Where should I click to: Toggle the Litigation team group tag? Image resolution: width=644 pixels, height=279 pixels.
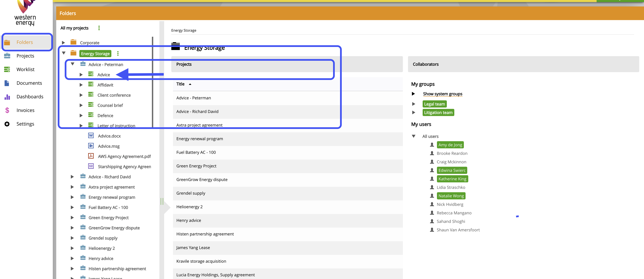(x=438, y=112)
